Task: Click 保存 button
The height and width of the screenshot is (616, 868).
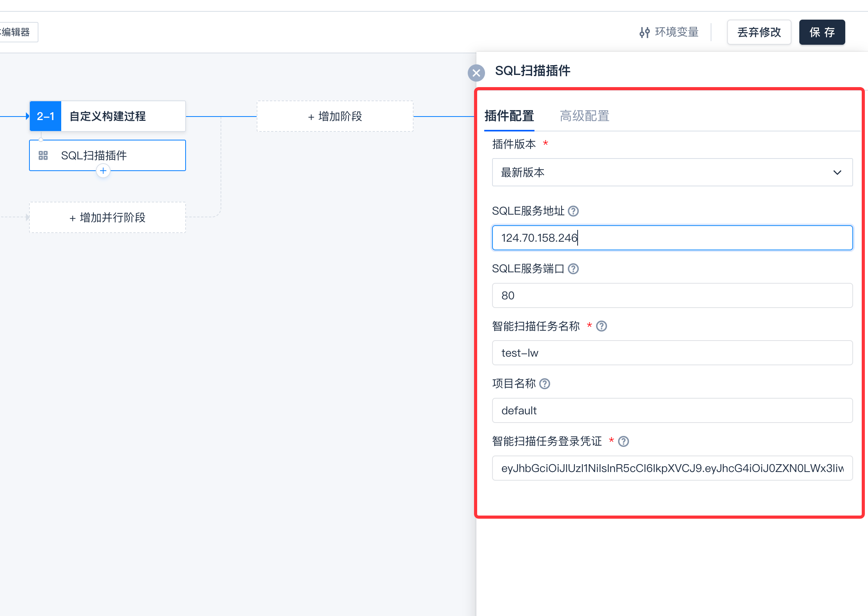Action: tap(822, 32)
